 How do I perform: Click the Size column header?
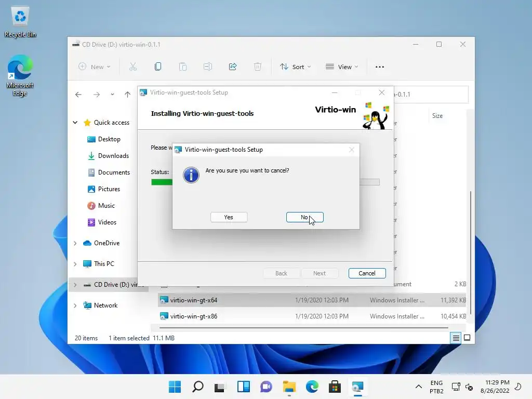pos(437,116)
